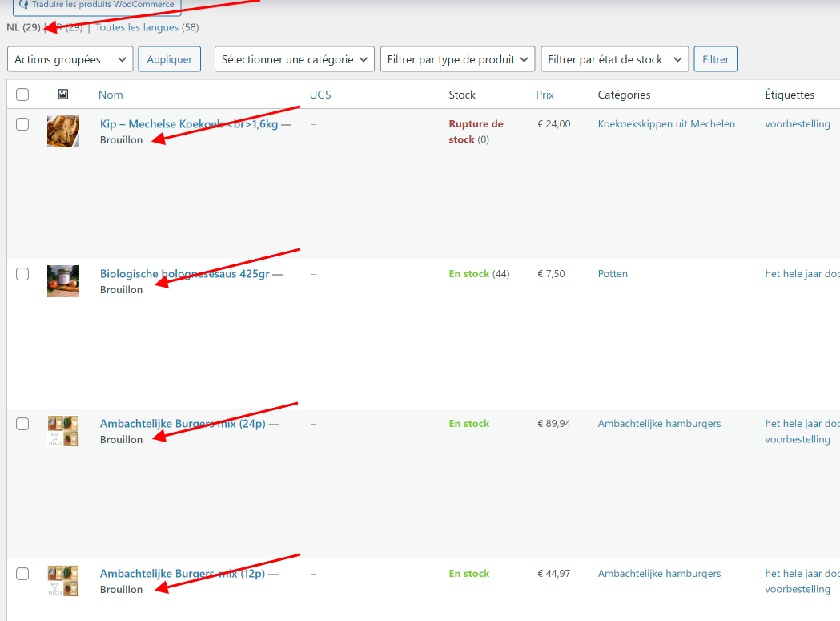The height and width of the screenshot is (621, 840).
Task: Click the Stock column header
Action: click(x=462, y=95)
